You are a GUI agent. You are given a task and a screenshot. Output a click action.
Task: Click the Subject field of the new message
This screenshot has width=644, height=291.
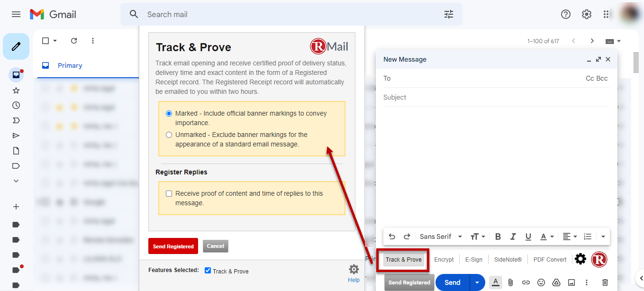474,97
